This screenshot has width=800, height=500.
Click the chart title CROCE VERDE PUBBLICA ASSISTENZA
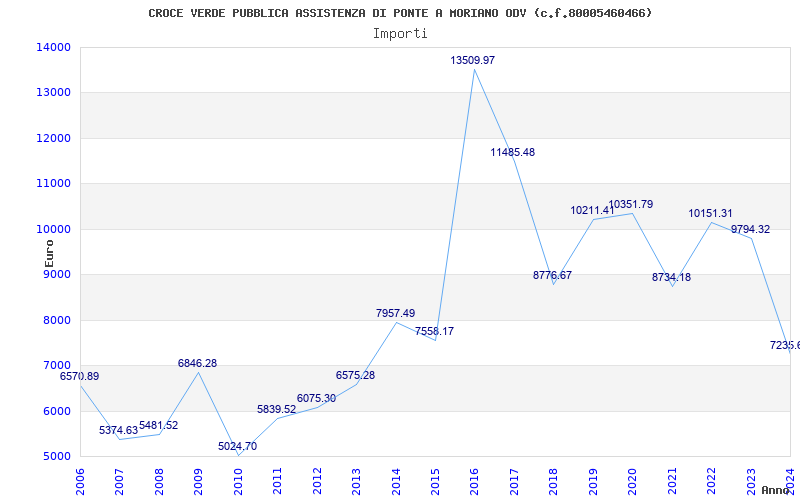[x=401, y=13]
